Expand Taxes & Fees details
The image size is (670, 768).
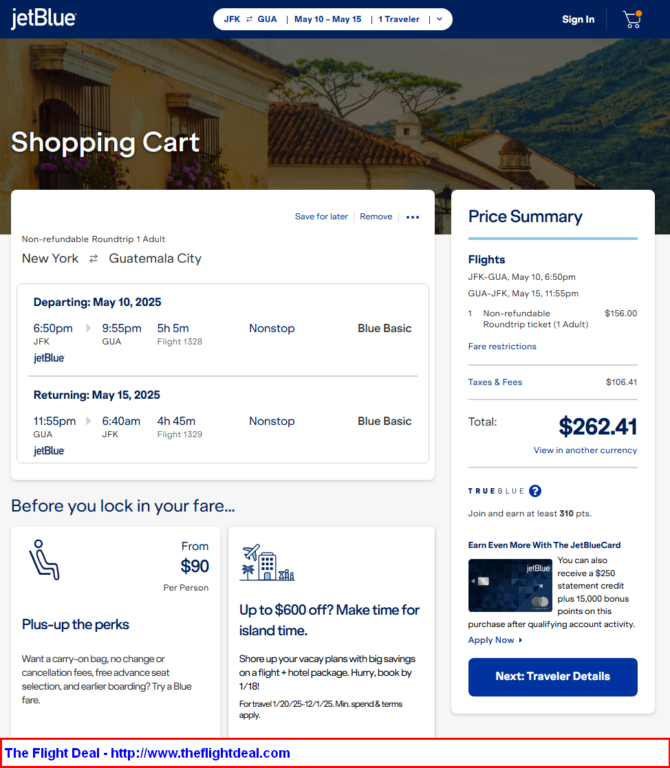(x=495, y=382)
